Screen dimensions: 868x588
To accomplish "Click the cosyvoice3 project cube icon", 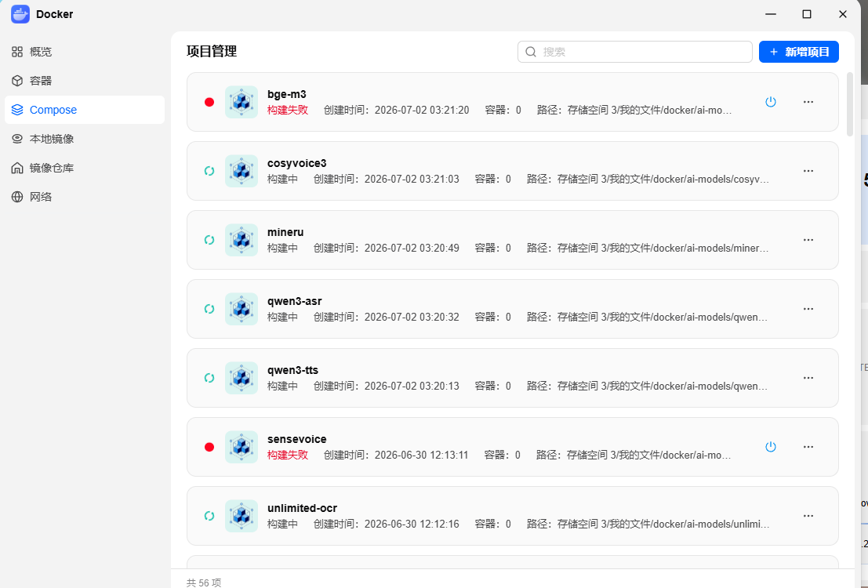I will tap(242, 171).
